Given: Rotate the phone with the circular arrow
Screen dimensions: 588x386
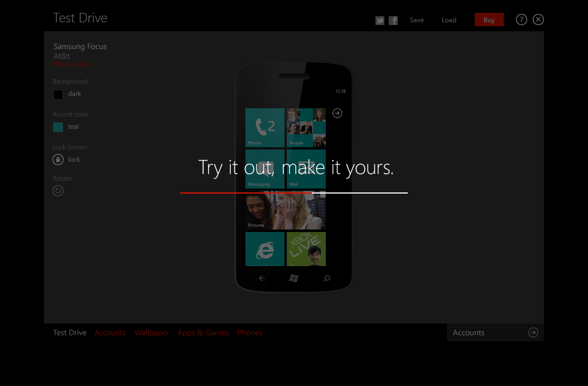Looking at the screenshot, I should coord(58,191).
